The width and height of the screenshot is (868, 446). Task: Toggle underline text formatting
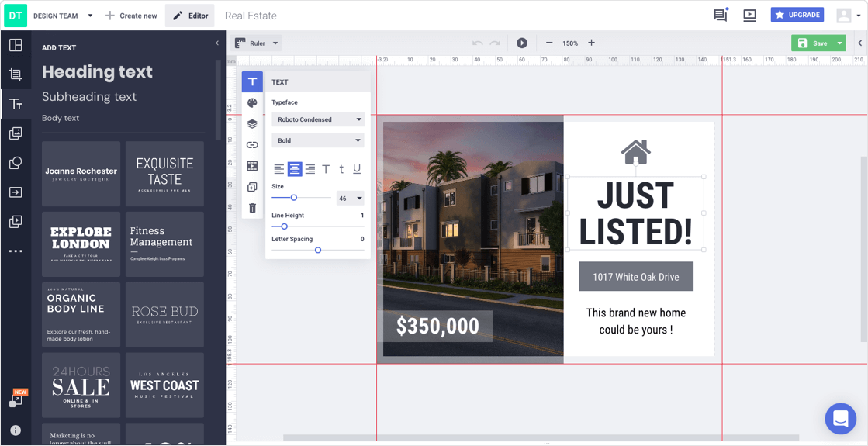357,169
